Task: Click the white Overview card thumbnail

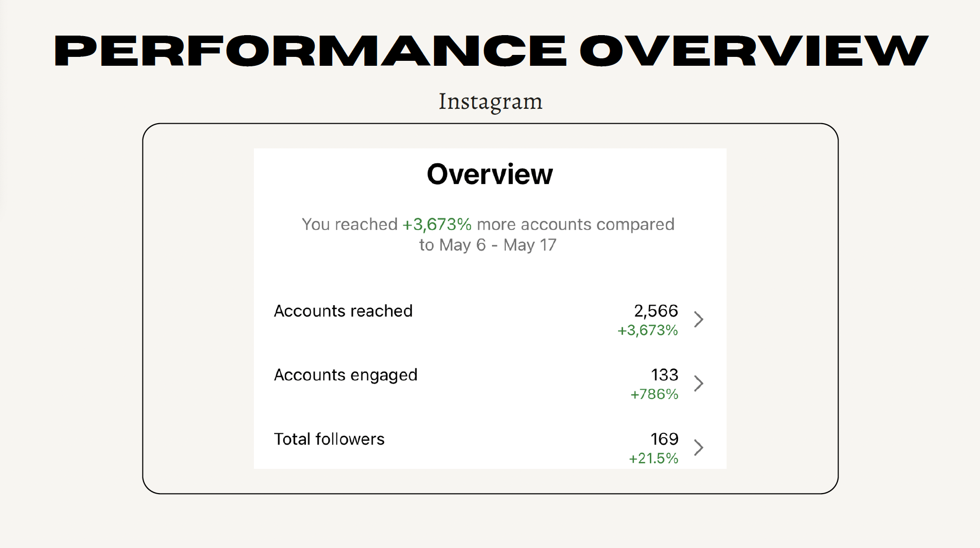Action: point(490,308)
